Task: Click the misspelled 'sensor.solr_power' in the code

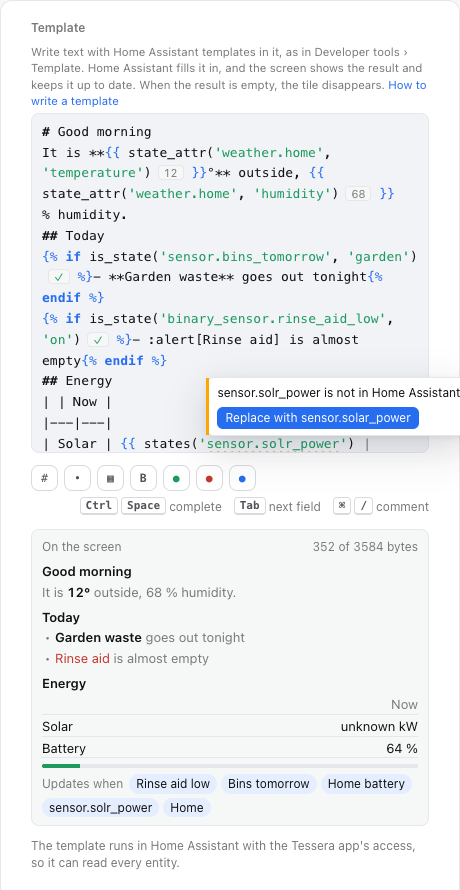Action: [273, 443]
